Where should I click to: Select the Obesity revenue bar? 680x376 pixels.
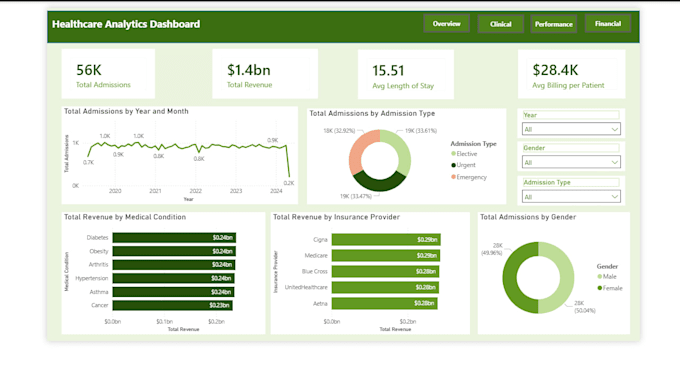(174, 251)
